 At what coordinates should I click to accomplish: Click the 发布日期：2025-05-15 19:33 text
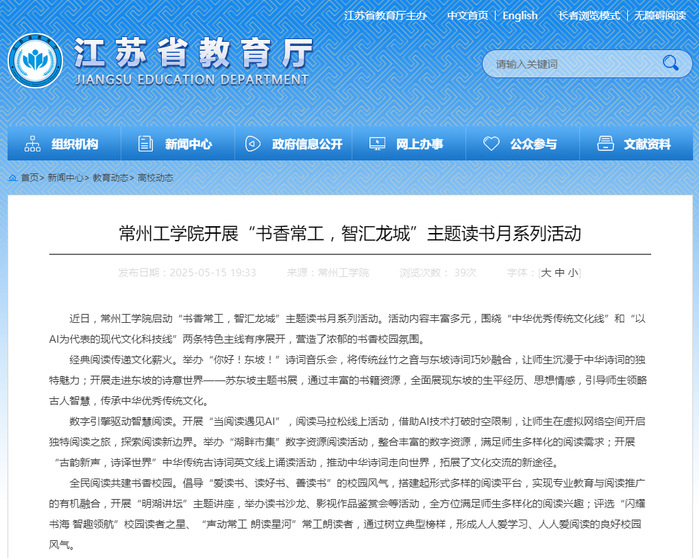tap(187, 272)
